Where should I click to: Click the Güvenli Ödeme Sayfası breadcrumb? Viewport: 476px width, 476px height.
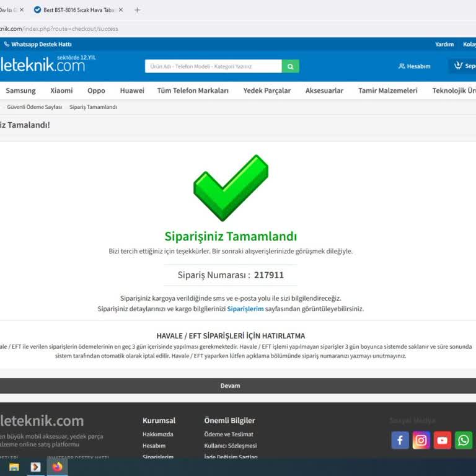(x=34, y=107)
